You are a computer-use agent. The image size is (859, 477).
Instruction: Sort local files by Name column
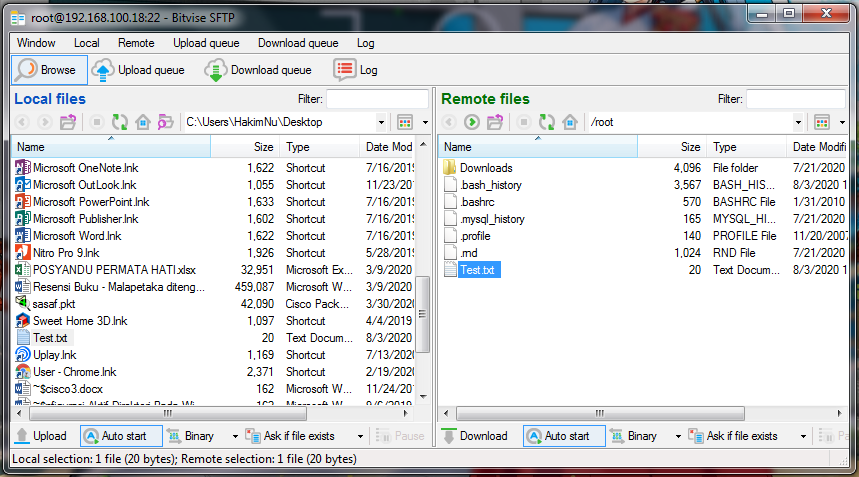[111, 147]
